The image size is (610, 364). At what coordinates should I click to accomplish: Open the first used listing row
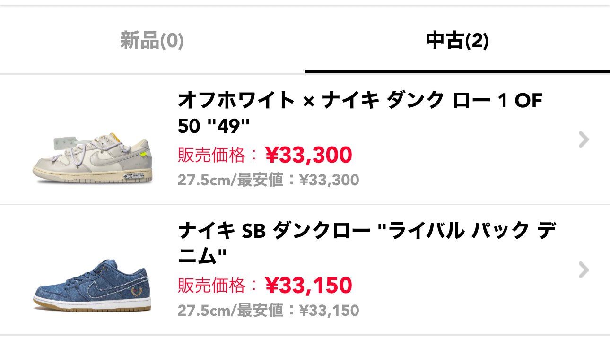point(305,139)
